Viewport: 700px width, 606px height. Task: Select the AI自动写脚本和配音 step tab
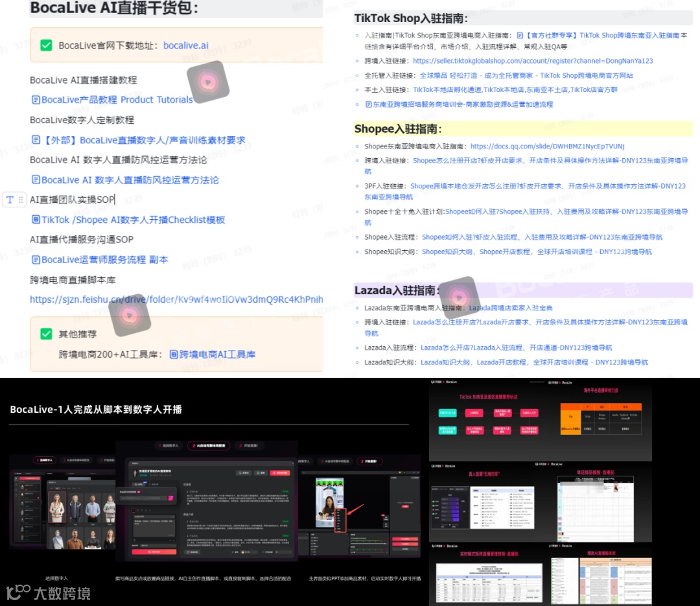209,446
